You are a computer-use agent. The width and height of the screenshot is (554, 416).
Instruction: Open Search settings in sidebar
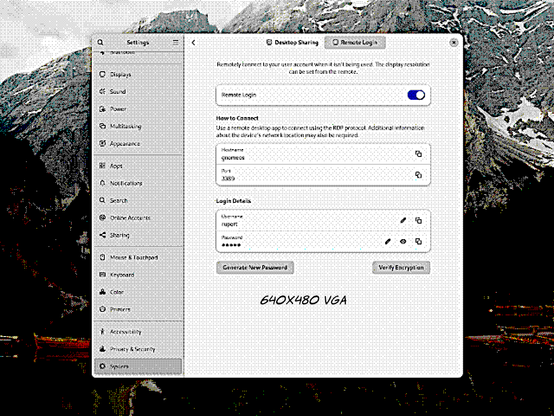click(x=138, y=200)
